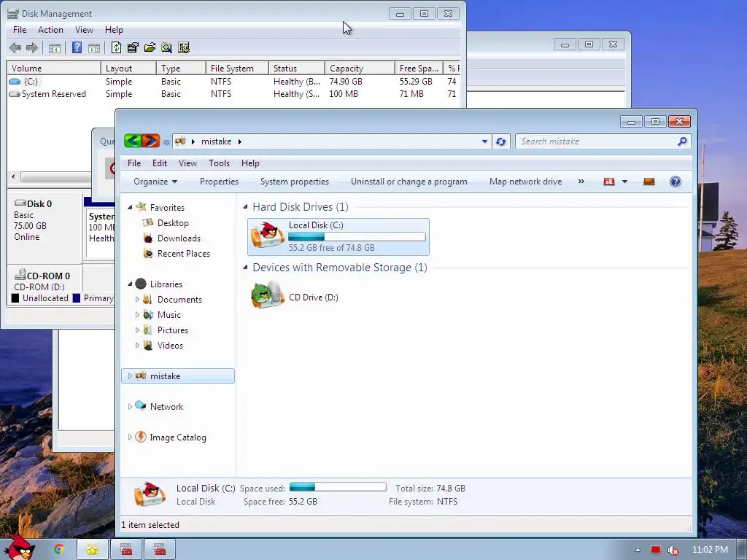Image resolution: width=747 pixels, height=560 pixels.
Task: Click Uninstall or change a program
Action: (x=409, y=182)
